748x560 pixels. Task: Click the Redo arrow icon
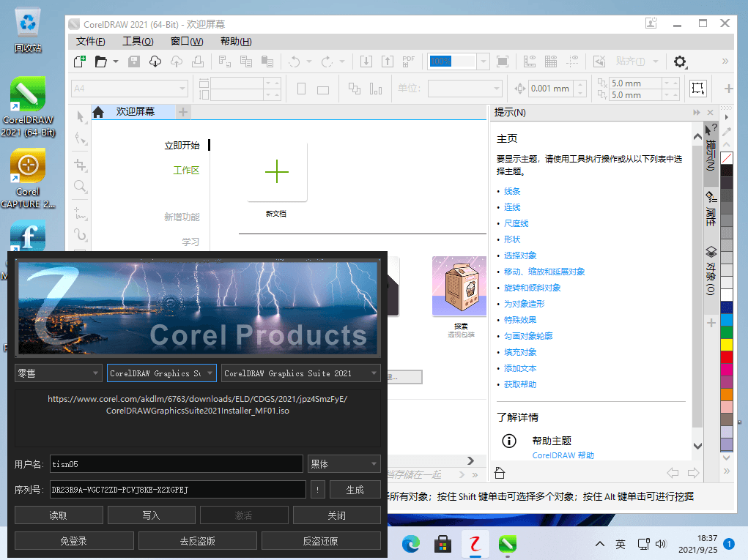pos(327,61)
